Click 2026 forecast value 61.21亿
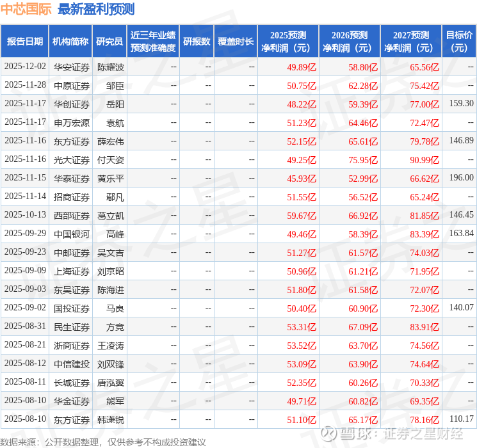This screenshot has height=448, width=477. [363, 271]
